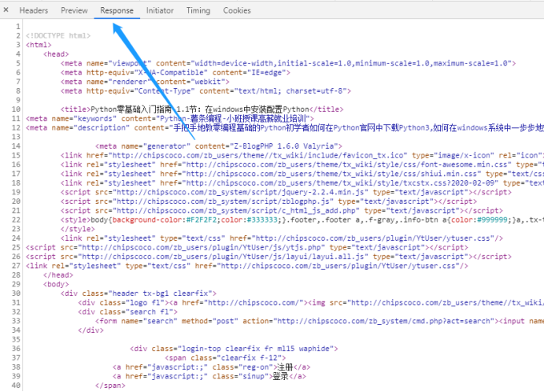Click the logo fl div line
The height and width of the screenshot is (392, 544).
point(311,302)
